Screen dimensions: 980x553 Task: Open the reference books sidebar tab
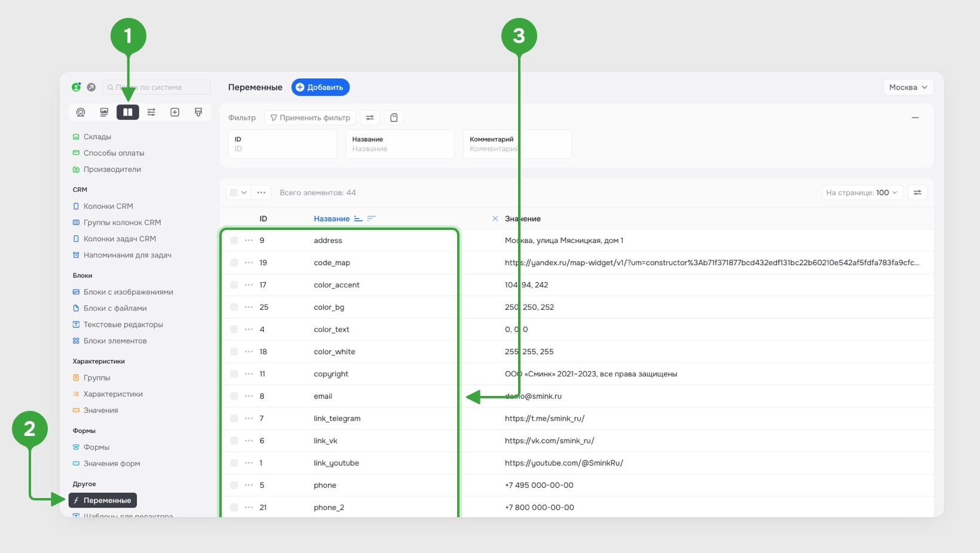click(128, 112)
